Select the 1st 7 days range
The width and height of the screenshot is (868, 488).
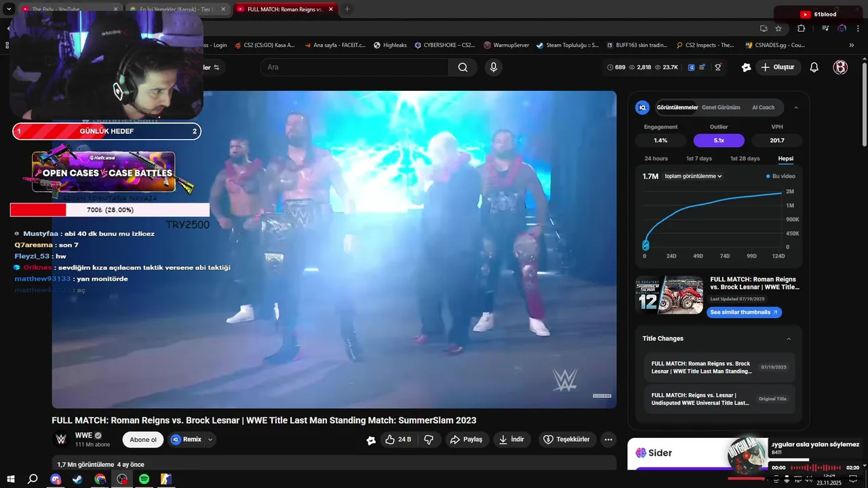point(699,159)
